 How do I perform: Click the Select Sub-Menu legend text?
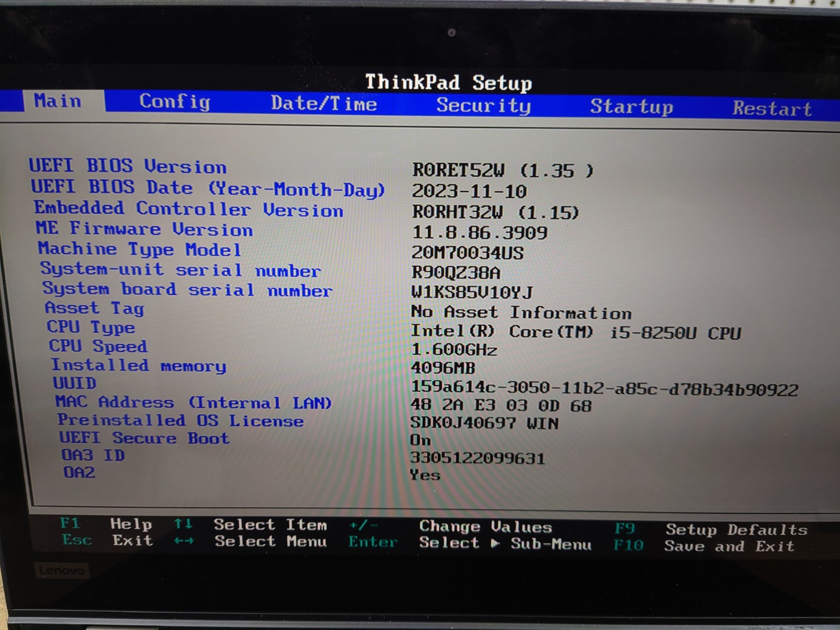[505, 543]
